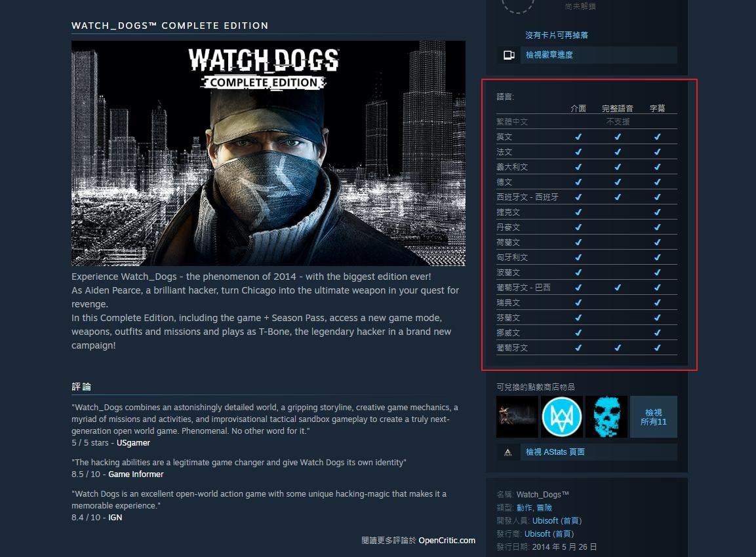
Task: Click 捷克文 language row label
Action: 508,212
